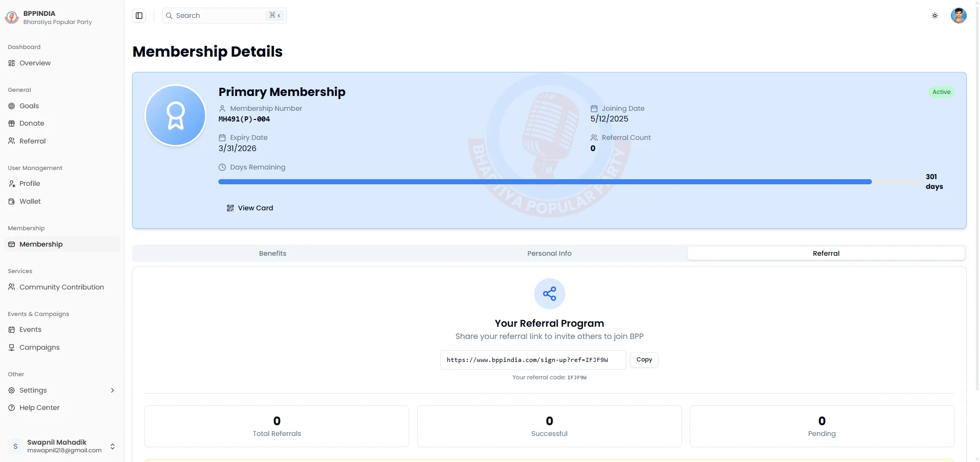Screen dimensions: 980x462
Task: Toggle the sidebar panel icon
Action: pyautogui.click(x=139, y=16)
